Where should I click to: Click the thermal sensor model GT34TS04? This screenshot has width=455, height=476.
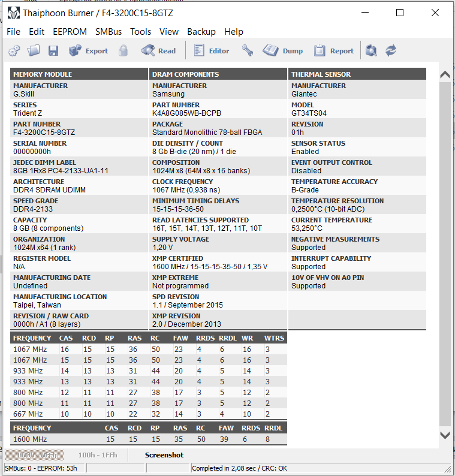pos(309,113)
